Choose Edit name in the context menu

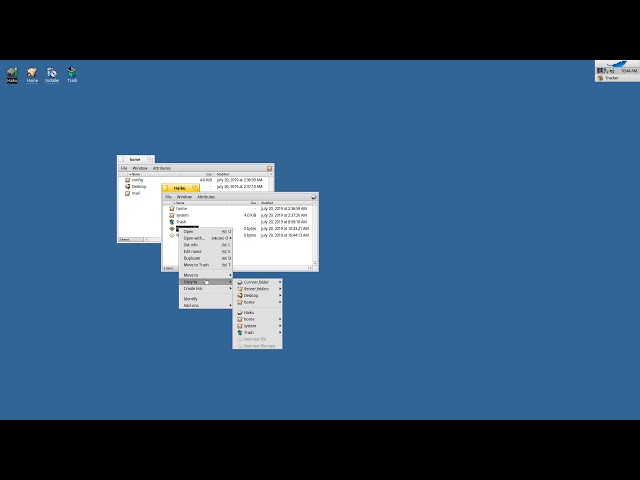coord(206,252)
